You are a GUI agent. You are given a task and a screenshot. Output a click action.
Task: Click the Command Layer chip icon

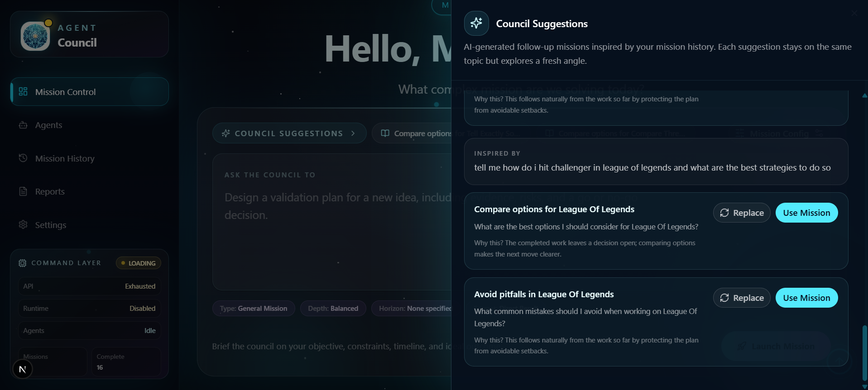(x=22, y=263)
